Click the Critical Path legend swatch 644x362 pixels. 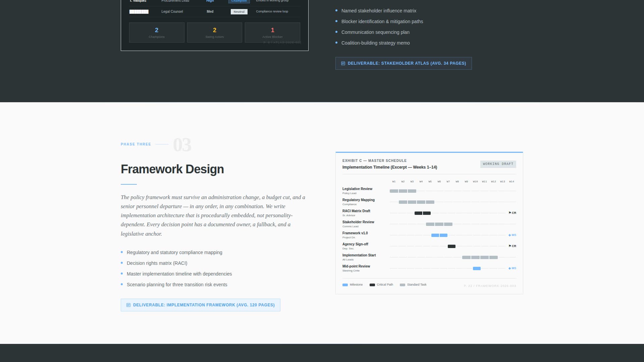coord(372,285)
